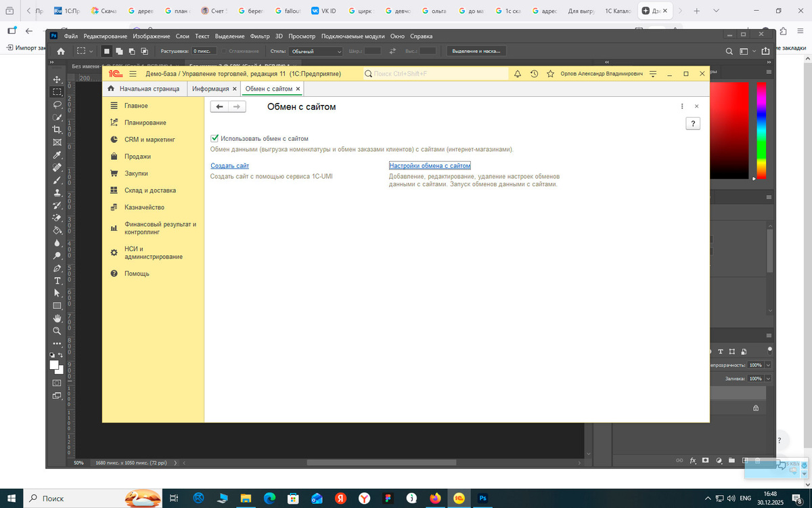The image size is (812, 508).
Task: Click the 'Растушевка' feather input field
Action: (x=202, y=51)
